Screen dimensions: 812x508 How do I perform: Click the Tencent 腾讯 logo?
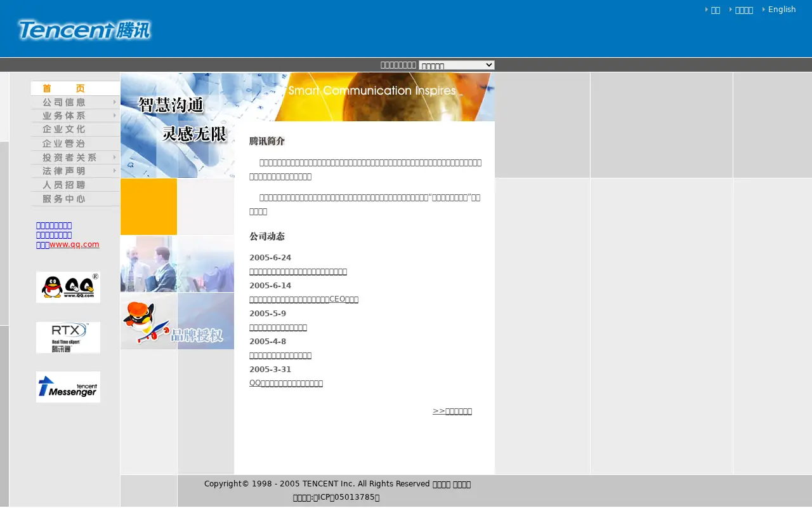tap(84, 30)
